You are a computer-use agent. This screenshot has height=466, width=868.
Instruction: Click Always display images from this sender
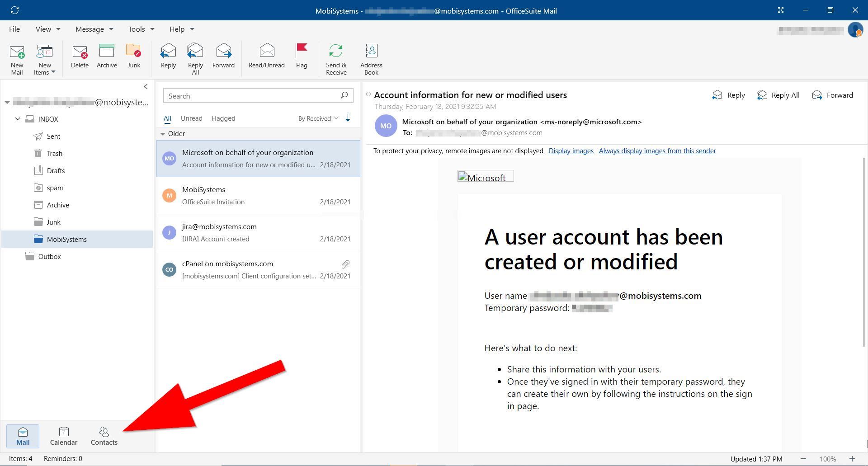(x=657, y=151)
